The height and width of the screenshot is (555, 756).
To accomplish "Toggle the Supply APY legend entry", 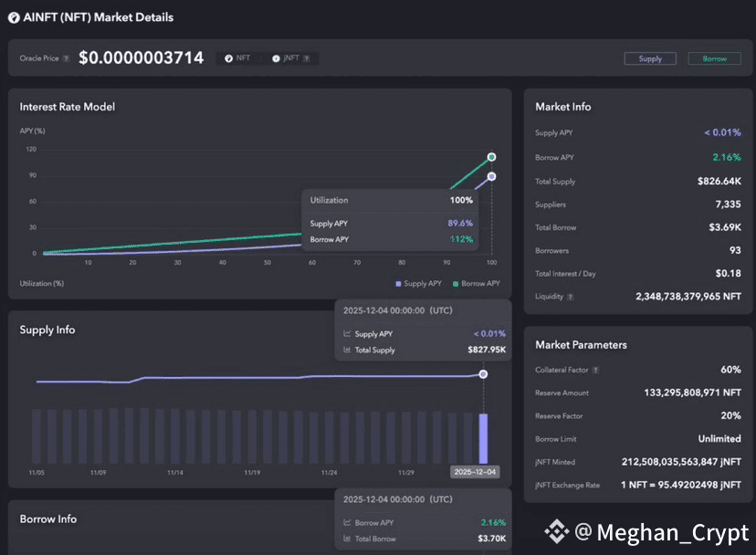I will [x=418, y=284].
